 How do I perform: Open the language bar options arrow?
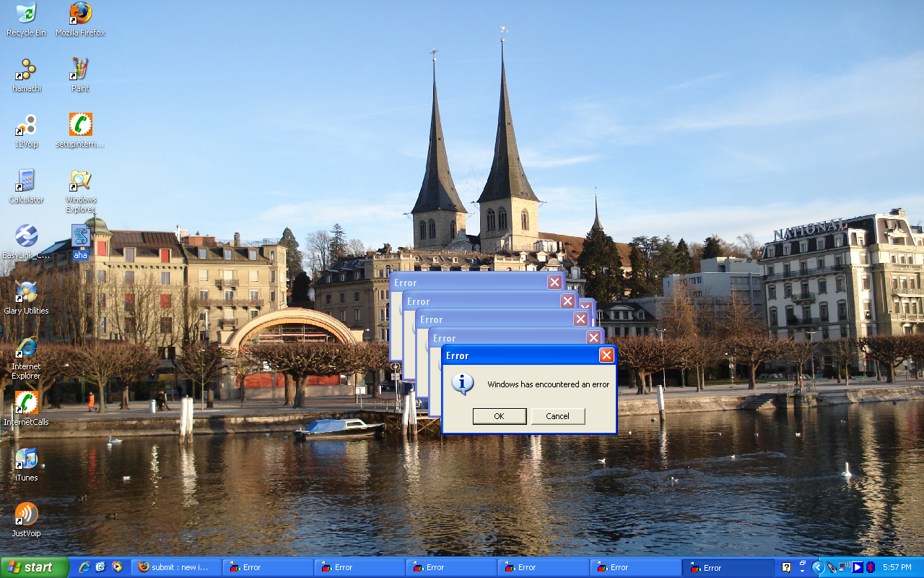(802, 570)
